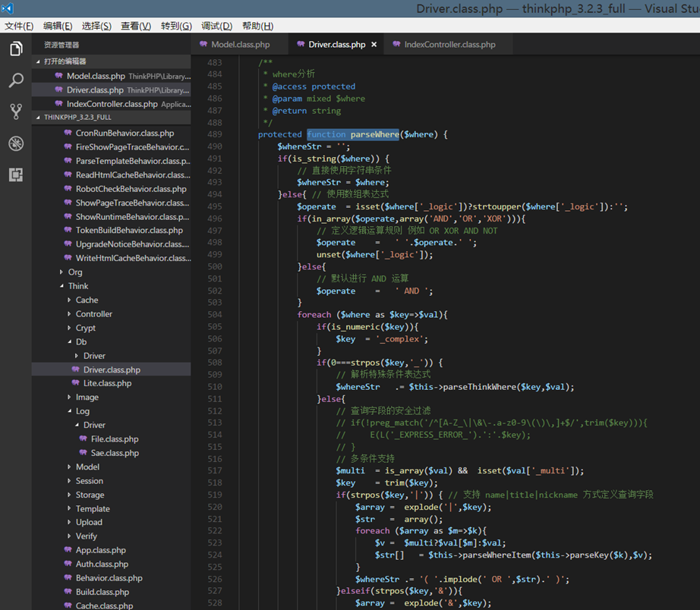This screenshot has height=610, width=700.
Task: Close the Driver.class.php tab
Action: click(x=374, y=45)
